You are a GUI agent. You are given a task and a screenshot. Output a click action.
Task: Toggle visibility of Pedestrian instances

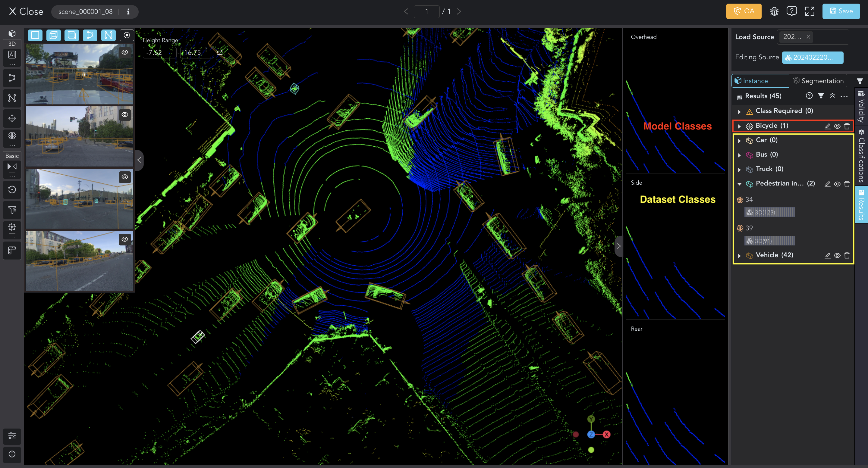[x=836, y=183]
